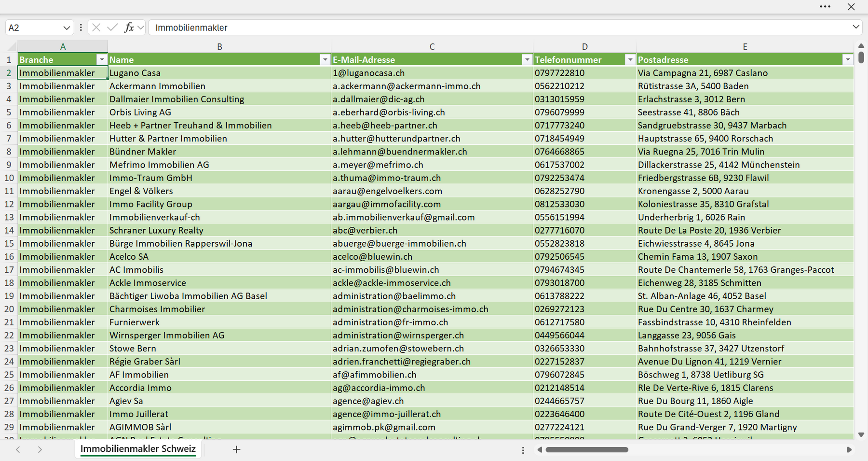Screen dimensions: 868x461
Task: Expand the formula bar chevron
Action: [856, 27]
